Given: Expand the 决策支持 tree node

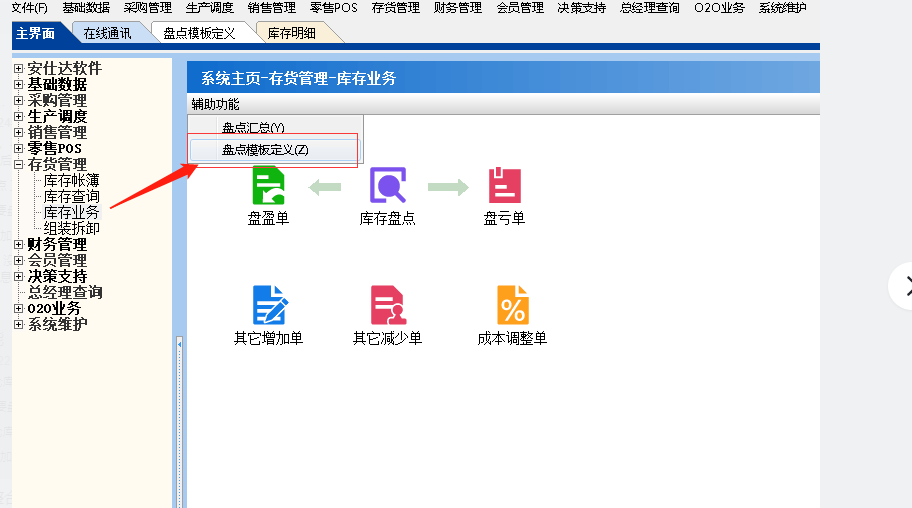Looking at the screenshot, I should pyautogui.click(x=19, y=276).
